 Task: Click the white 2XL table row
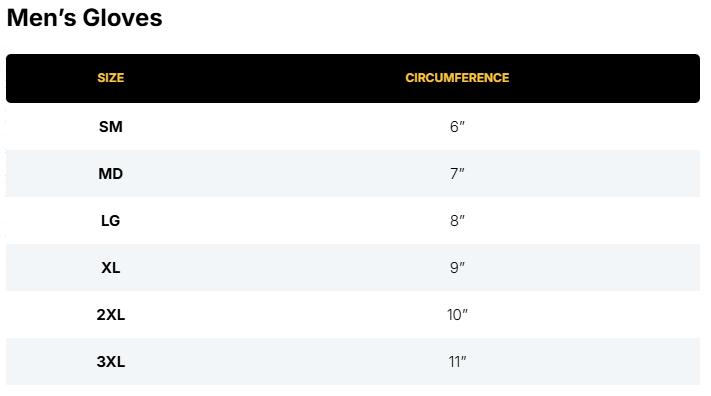pyautogui.click(x=353, y=314)
